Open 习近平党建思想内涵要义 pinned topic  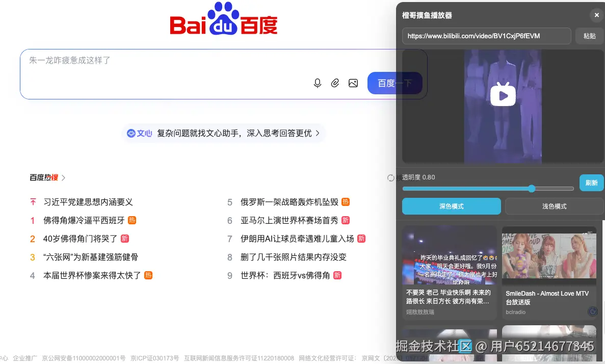coord(88,202)
